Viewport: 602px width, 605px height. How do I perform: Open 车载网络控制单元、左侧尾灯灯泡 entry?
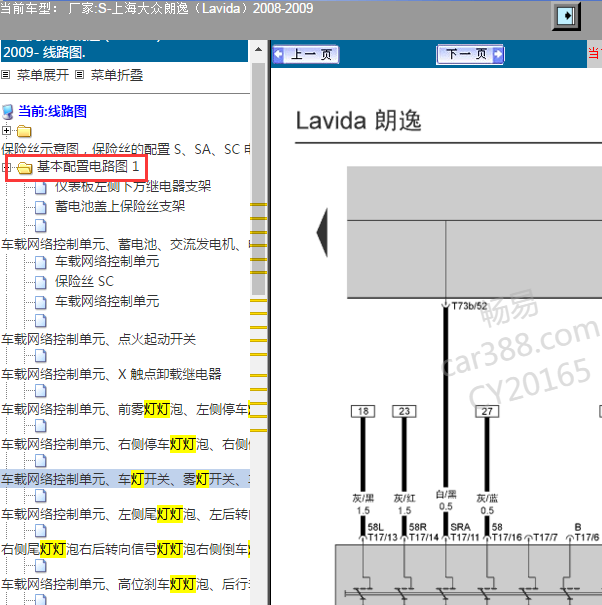point(126,515)
